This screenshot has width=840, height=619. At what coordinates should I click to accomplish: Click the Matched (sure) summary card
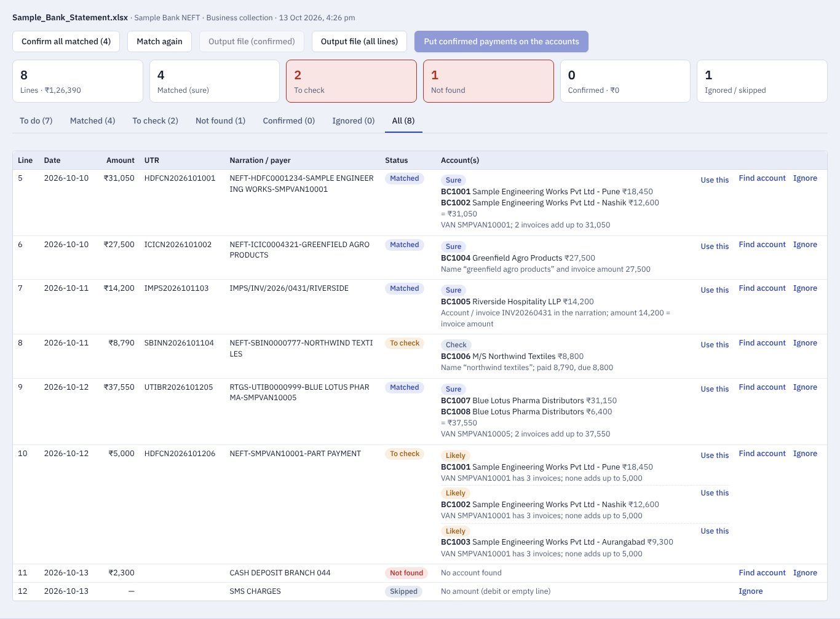(215, 81)
